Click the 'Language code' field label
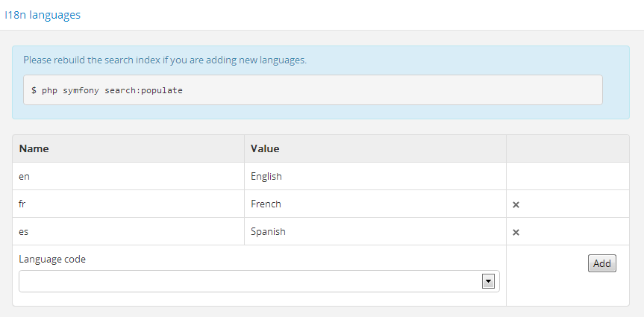This screenshot has width=644, height=317. point(52,260)
